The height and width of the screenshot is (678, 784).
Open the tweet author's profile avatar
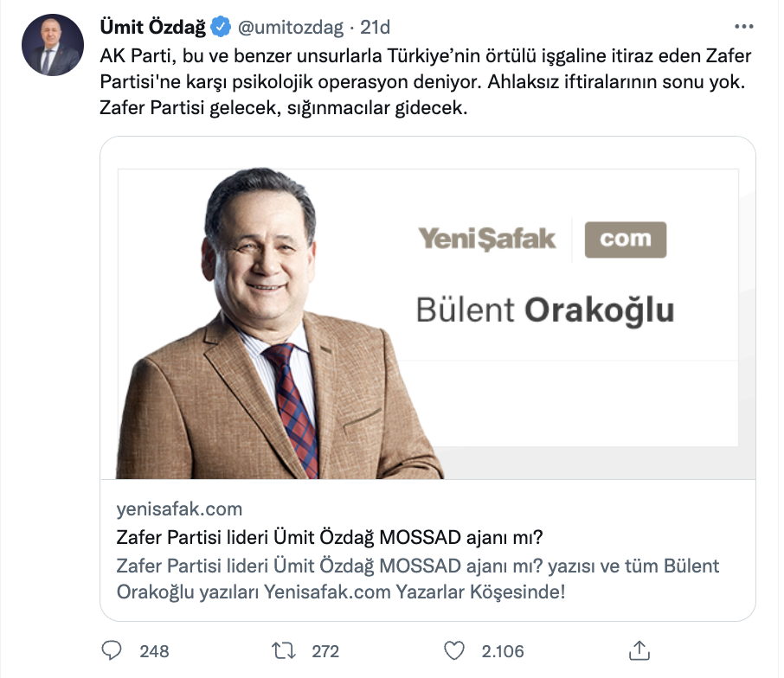pos(52,45)
